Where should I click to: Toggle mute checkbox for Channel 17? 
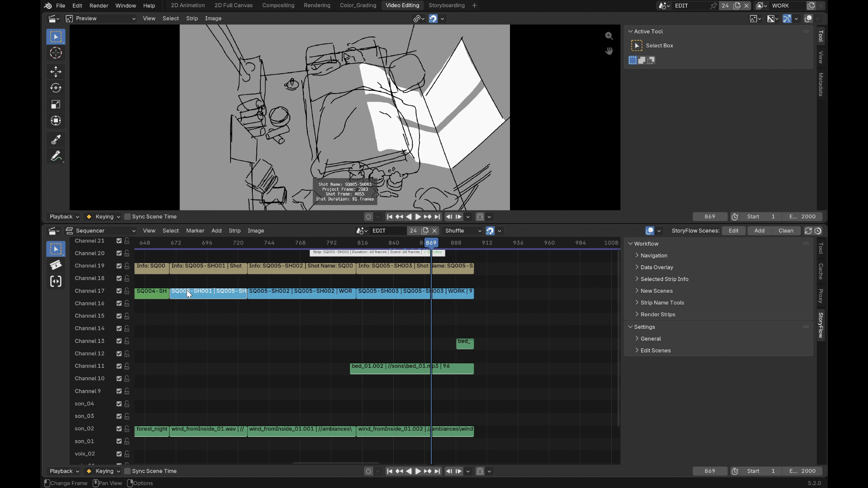[x=119, y=291]
